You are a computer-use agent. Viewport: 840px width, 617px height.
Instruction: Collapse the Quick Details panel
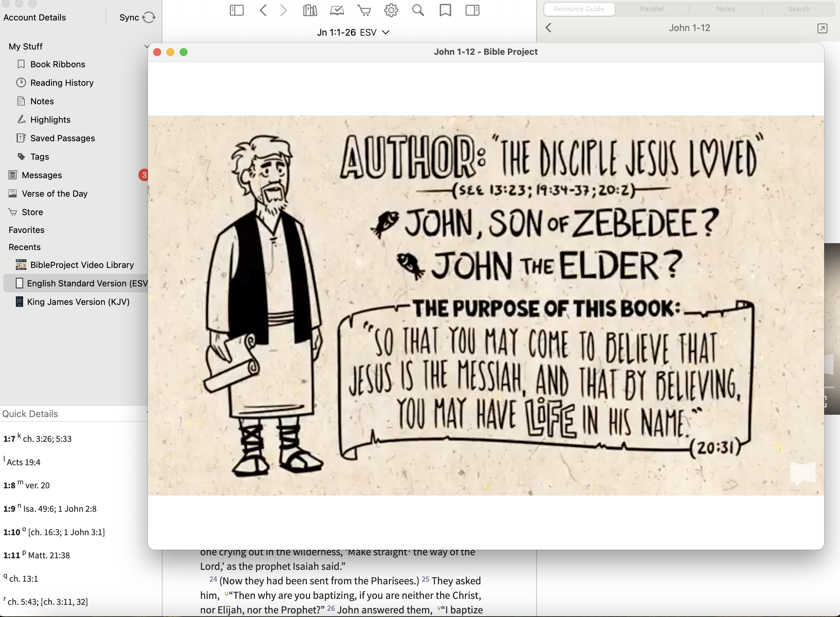click(x=147, y=413)
